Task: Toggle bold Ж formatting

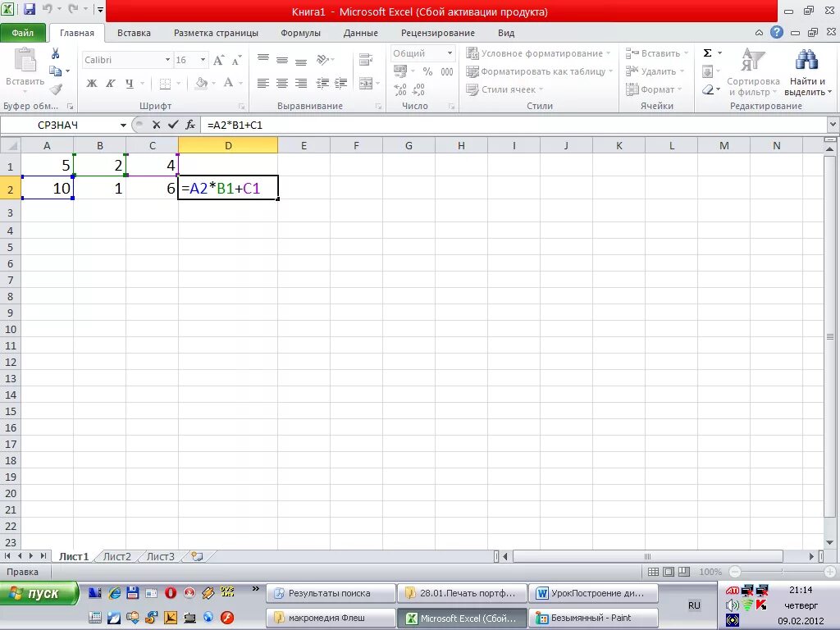Action: click(x=92, y=83)
